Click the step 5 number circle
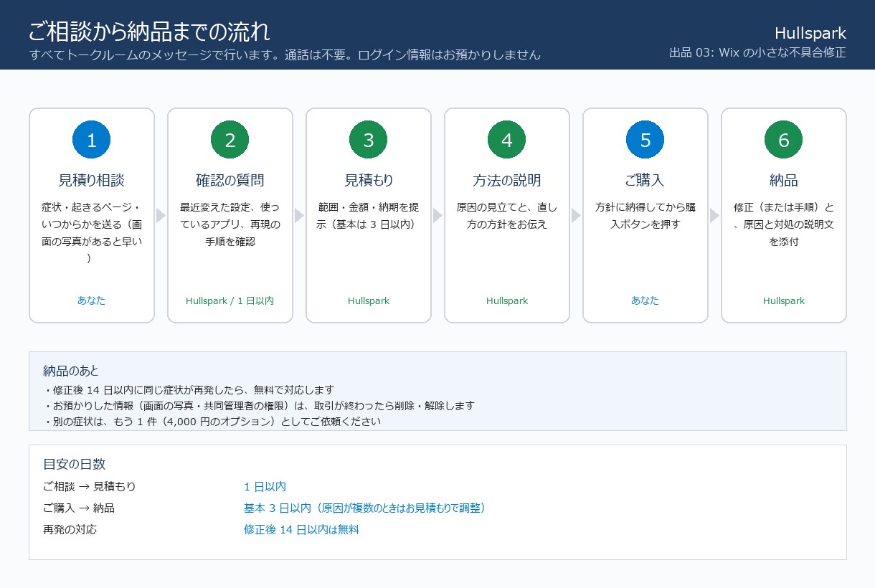Image resolution: width=875 pixels, height=588 pixels. pyautogui.click(x=645, y=140)
